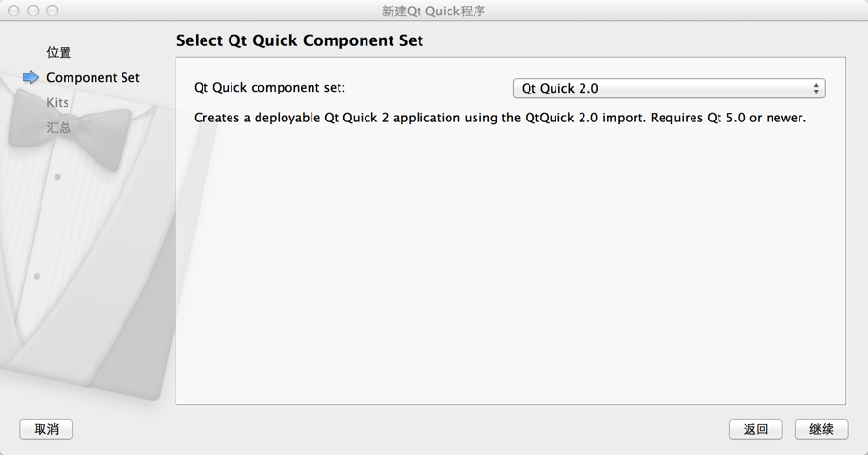This screenshot has height=455, width=868.
Task: Jump to the 汇总 summary step
Action: click(x=59, y=127)
